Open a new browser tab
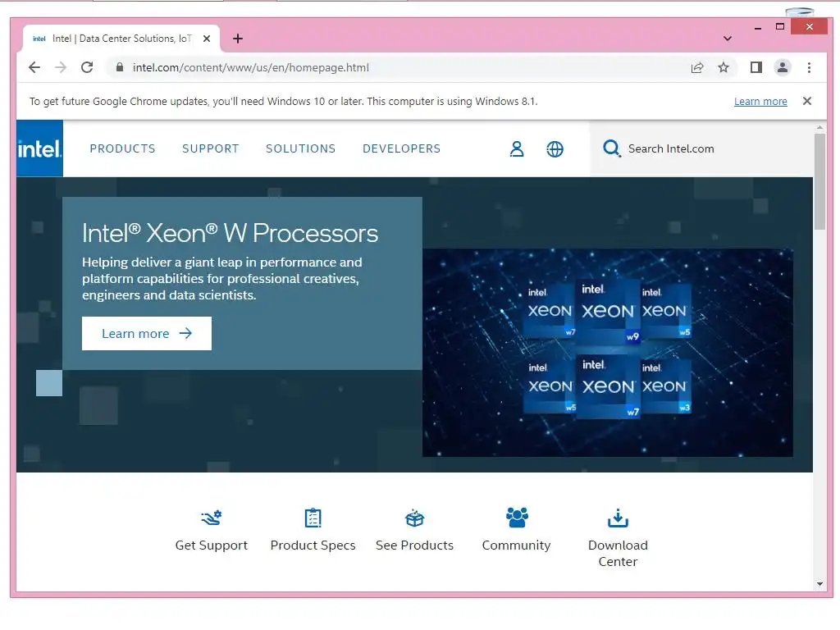 (x=238, y=39)
